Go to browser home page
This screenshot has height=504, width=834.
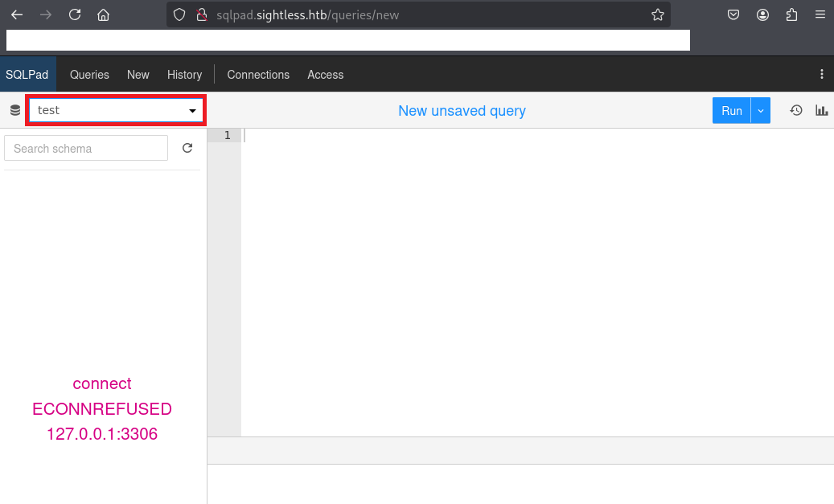tap(103, 14)
